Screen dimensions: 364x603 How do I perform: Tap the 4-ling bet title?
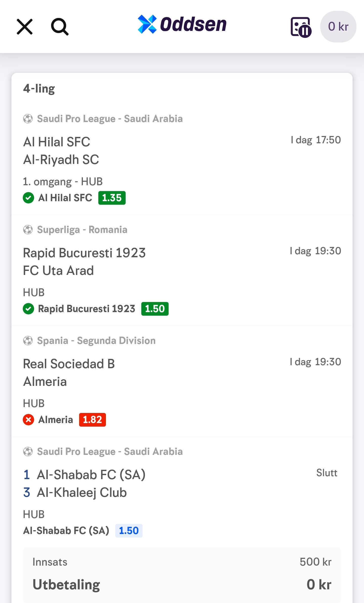coord(39,89)
